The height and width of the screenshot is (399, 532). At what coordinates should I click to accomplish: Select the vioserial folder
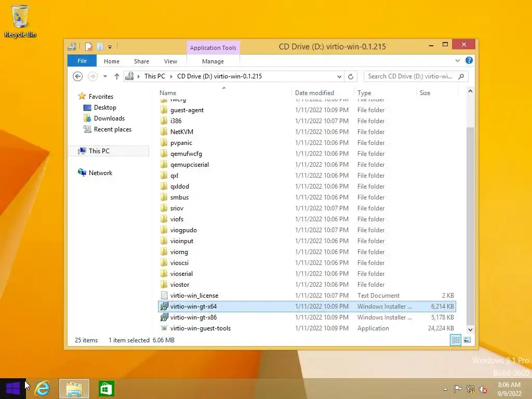[x=307, y=273]
